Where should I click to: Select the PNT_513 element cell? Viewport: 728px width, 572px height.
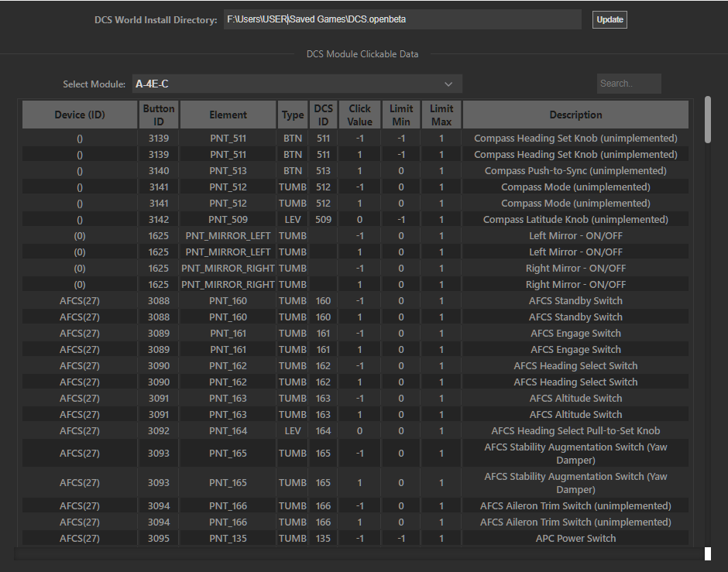228,171
